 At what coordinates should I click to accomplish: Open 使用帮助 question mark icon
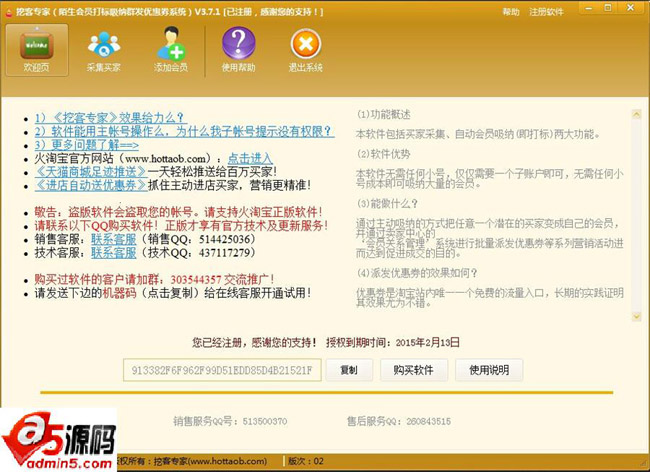pyautogui.click(x=238, y=50)
